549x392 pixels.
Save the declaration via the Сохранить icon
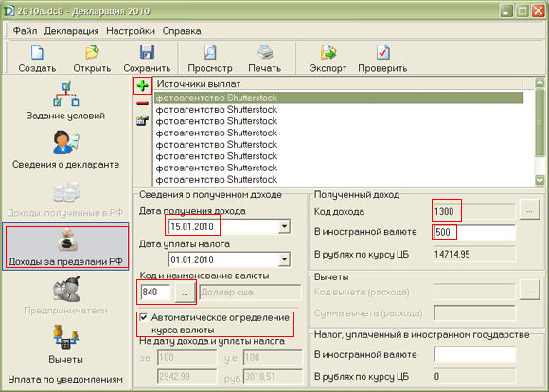[x=147, y=52]
